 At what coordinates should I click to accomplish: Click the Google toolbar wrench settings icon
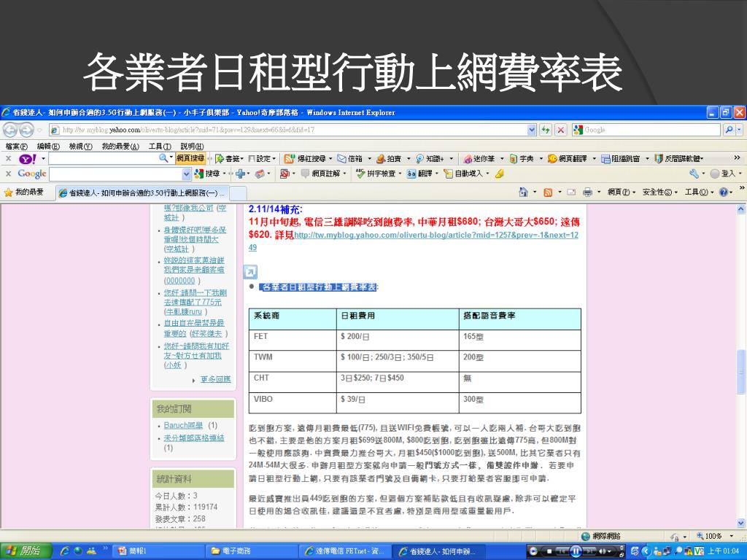(694, 174)
